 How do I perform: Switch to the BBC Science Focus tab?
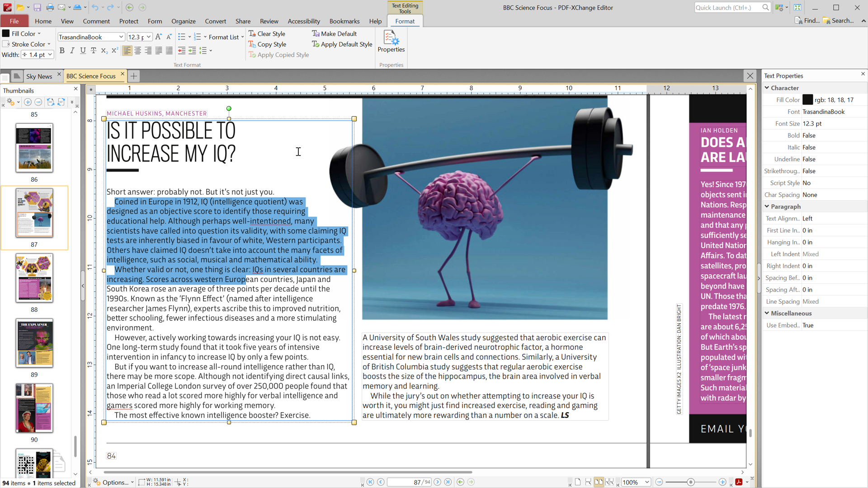tap(91, 75)
